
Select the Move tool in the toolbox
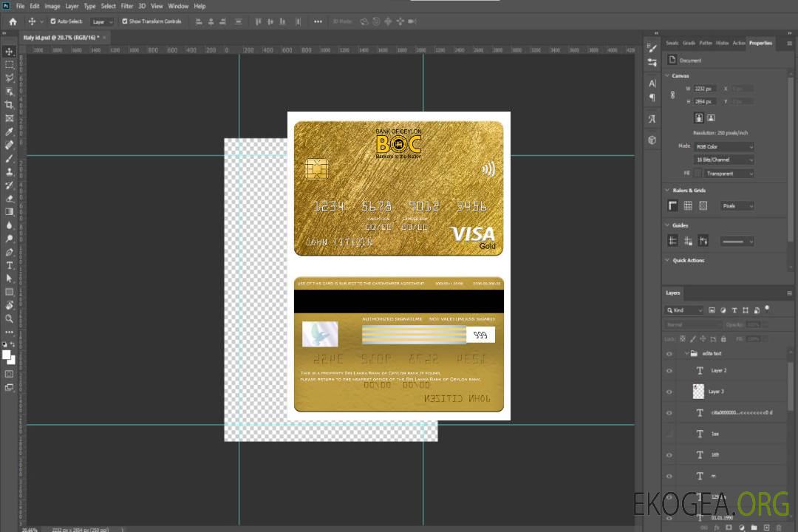point(9,52)
